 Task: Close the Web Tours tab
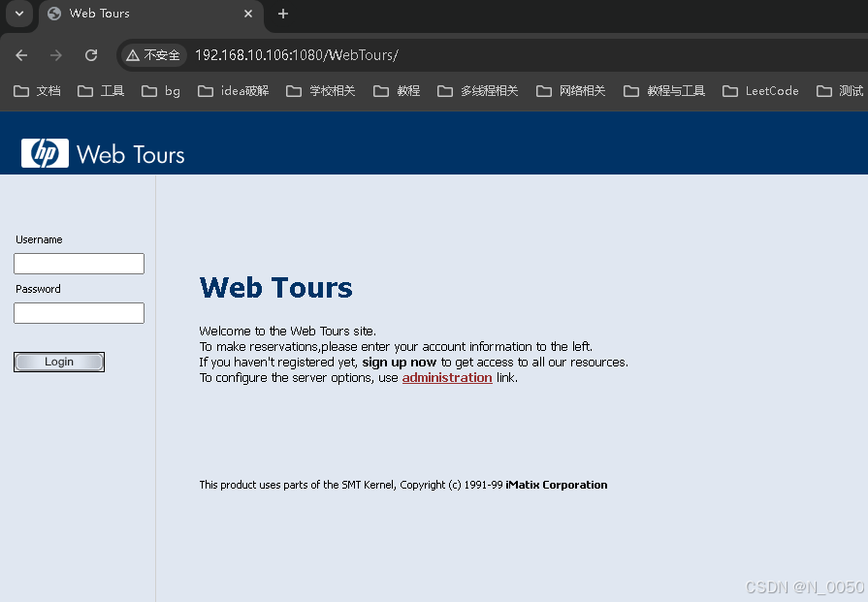248,14
